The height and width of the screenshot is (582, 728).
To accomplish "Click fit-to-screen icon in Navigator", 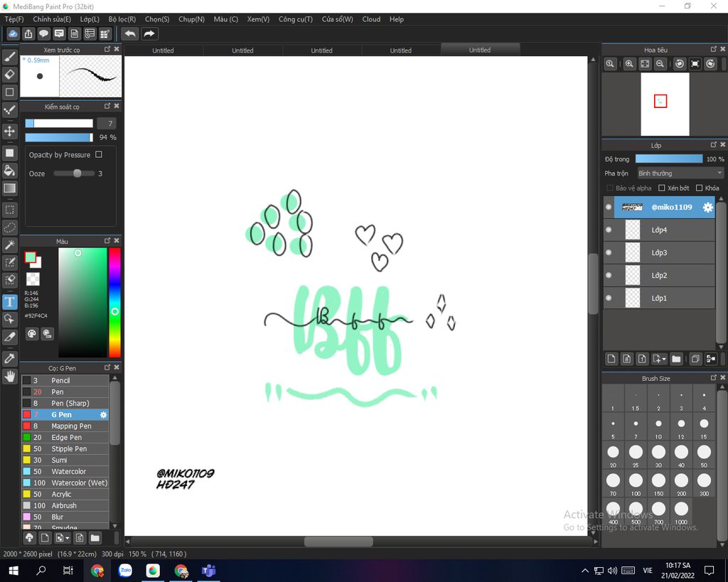I will [x=644, y=64].
